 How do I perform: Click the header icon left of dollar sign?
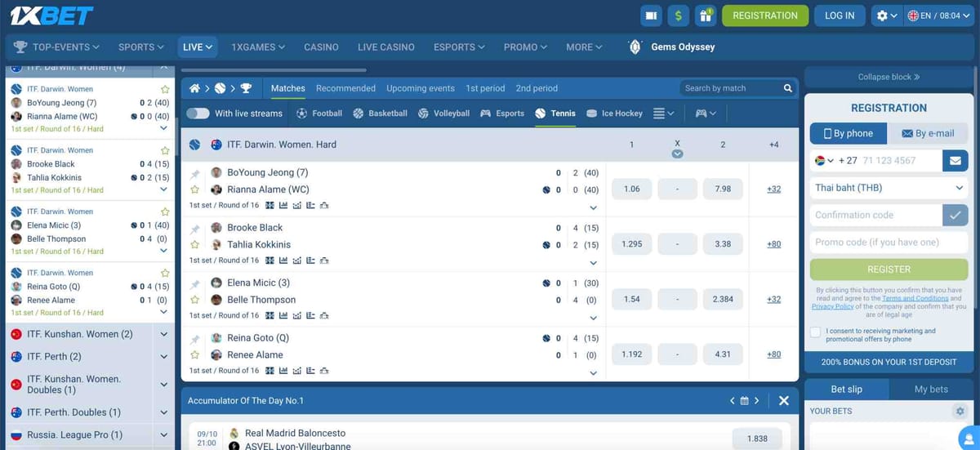click(651, 16)
